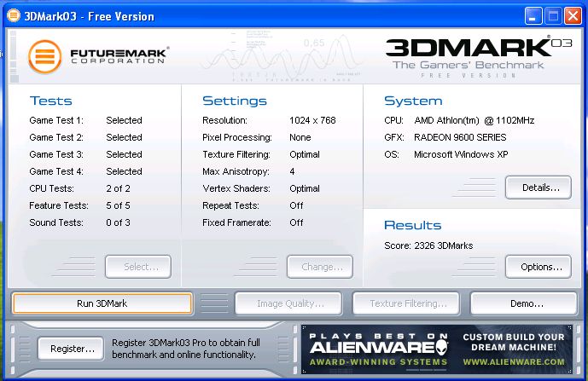Click the window title 3DMark03 - Free Version
Screen dimensions: 588x381
click(x=90, y=16)
